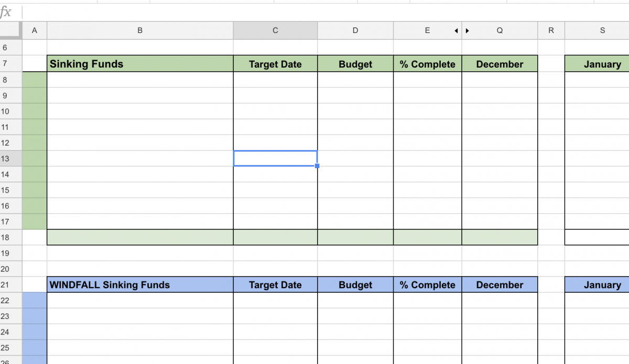Viewport: 629px width, 364px height.
Task: Click blue Budget header cell
Action: [355, 285]
